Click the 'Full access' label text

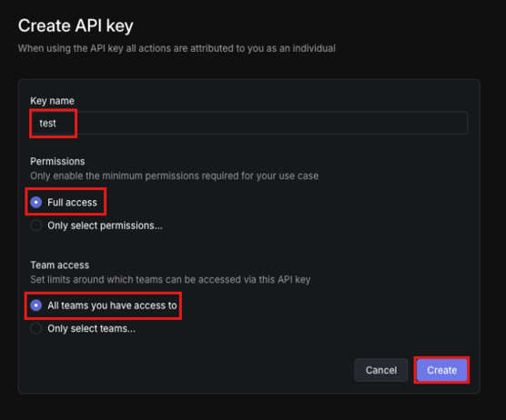point(72,203)
